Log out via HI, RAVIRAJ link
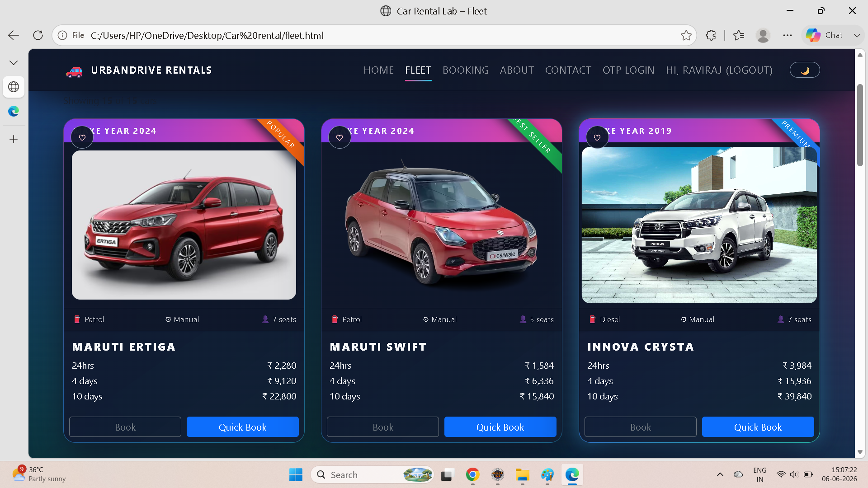Image resolution: width=868 pixels, height=488 pixels. pyautogui.click(x=719, y=70)
